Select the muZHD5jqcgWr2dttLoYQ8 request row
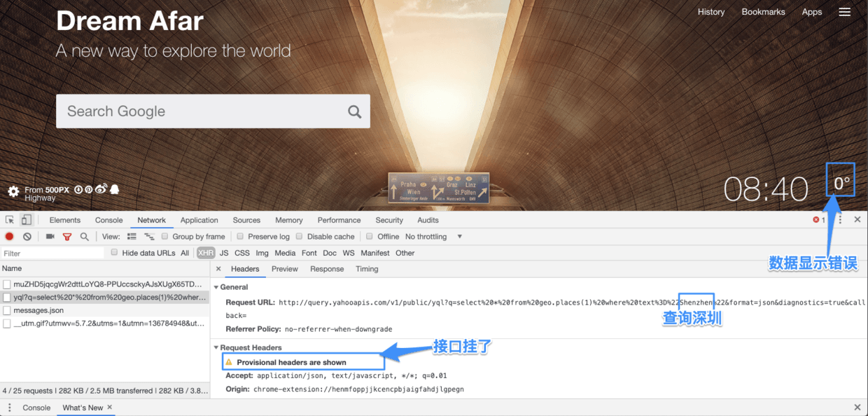 point(105,284)
